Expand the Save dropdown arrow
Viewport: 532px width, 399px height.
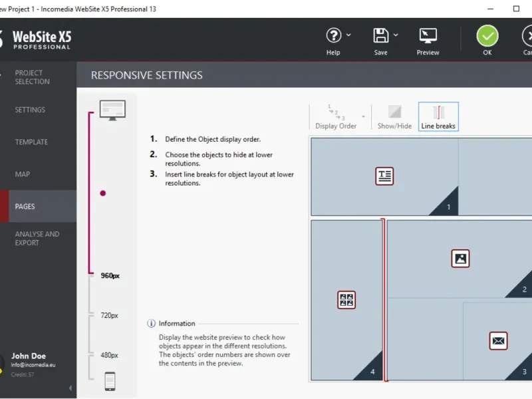(x=396, y=35)
